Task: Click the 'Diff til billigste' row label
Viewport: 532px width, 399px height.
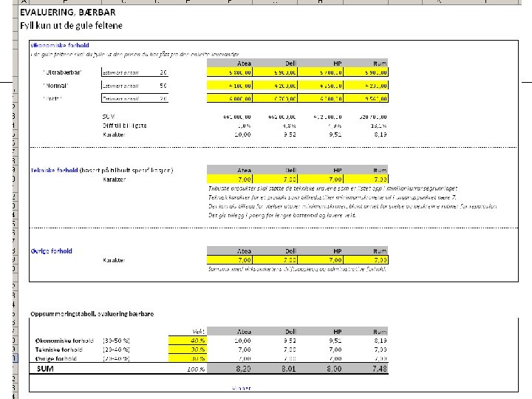Action: [x=125, y=126]
